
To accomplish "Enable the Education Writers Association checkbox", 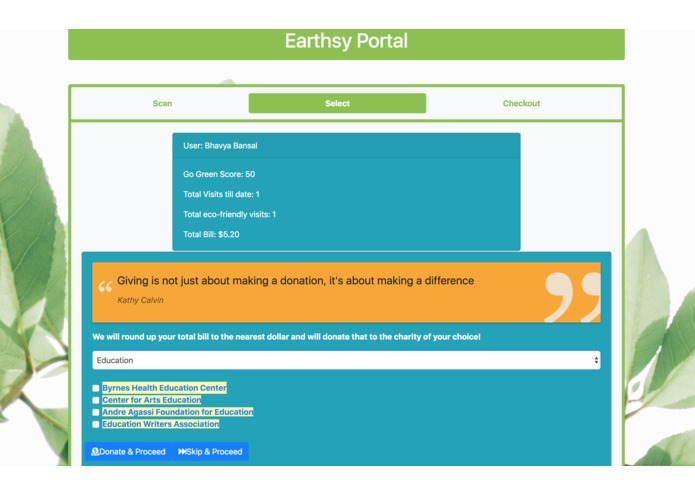I will pyautogui.click(x=96, y=424).
